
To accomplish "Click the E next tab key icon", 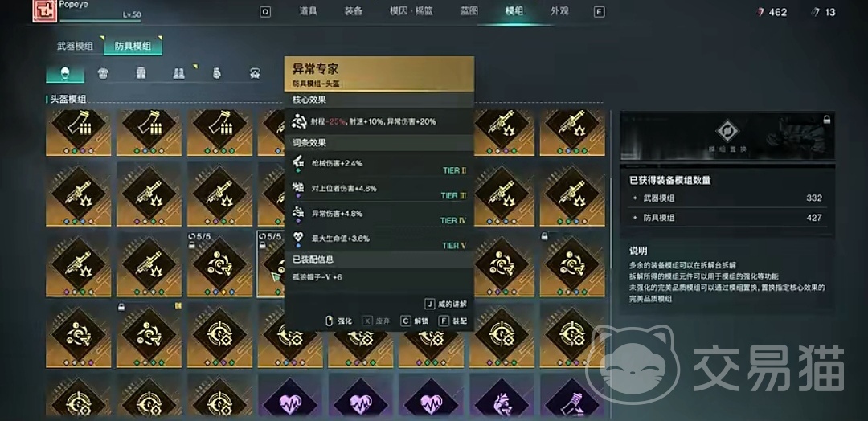I will pos(599,12).
